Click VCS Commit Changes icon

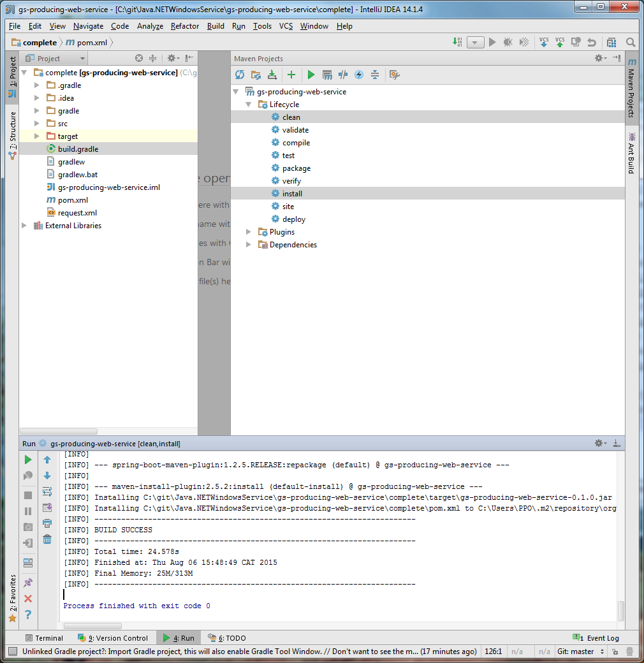tap(560, 42)
